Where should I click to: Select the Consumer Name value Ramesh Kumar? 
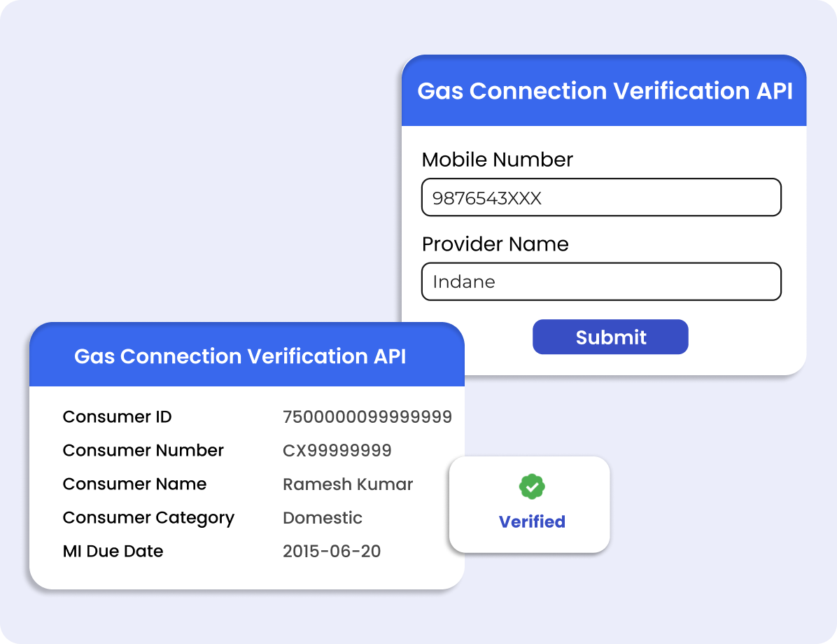[348, 484]
